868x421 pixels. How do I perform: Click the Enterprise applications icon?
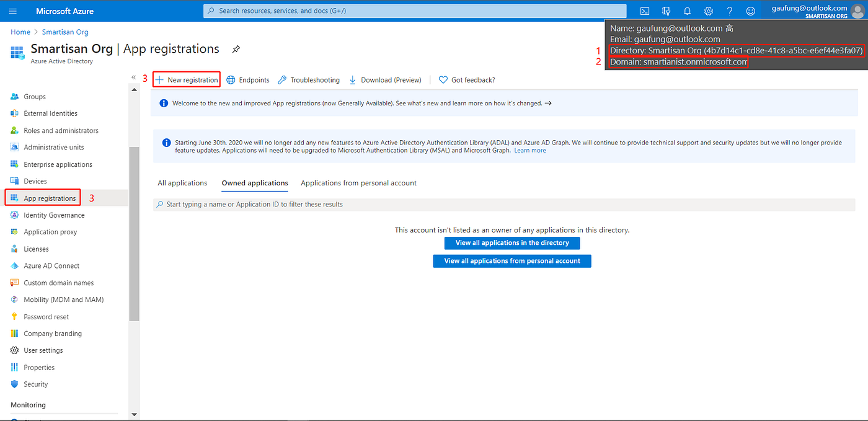14,164
